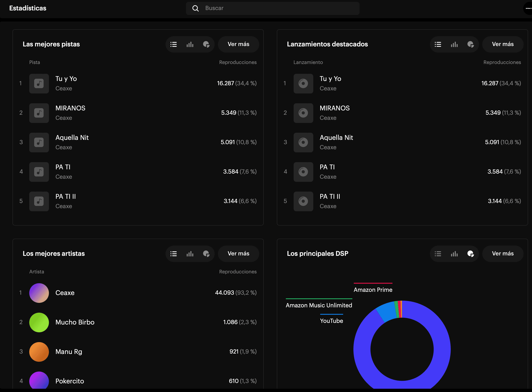Select pie chart view in Los mejores artistas
The width and height of the screenshot is (532, 392).
click(206, 254)
